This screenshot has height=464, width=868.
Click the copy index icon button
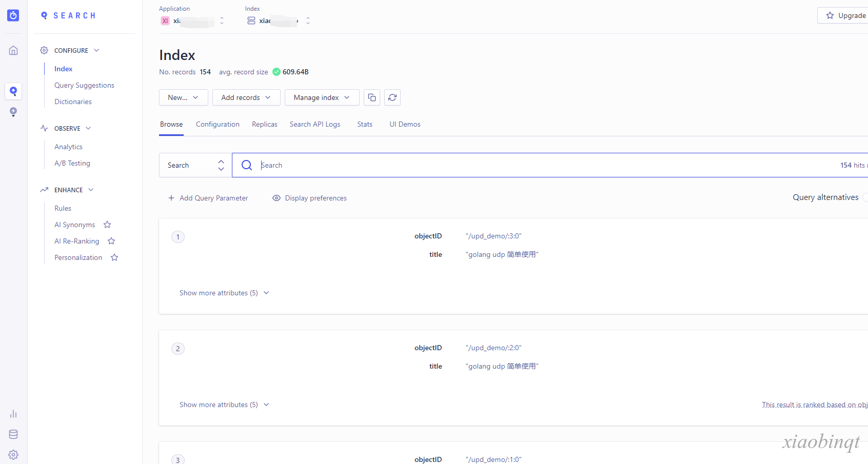click(x=372, y=97)
